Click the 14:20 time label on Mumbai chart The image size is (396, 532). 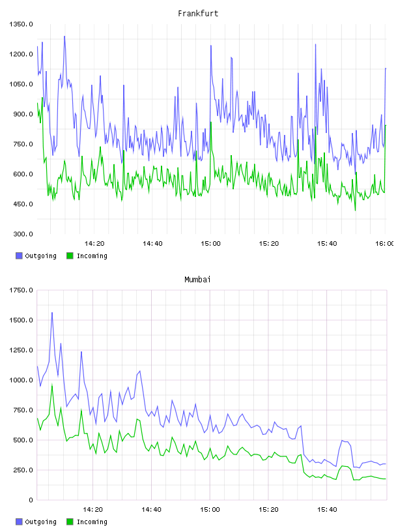click(93, 510)
